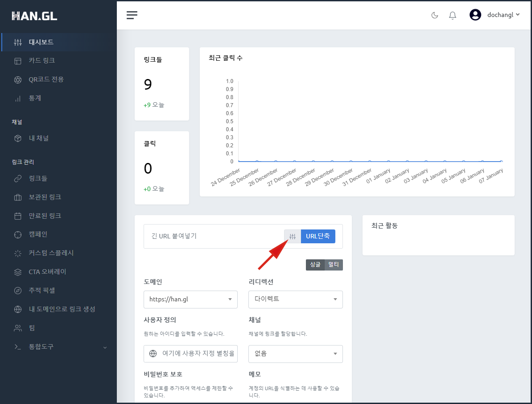
Task: Click the dochangl user avatar icon
Action: tap(475, 15)
